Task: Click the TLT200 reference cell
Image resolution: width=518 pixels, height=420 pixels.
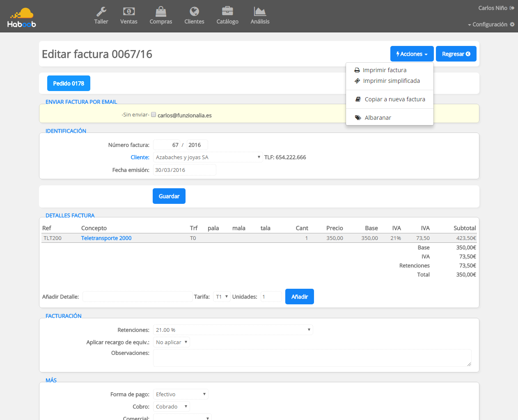Action: pyautogui.click(x=53, y=238)
